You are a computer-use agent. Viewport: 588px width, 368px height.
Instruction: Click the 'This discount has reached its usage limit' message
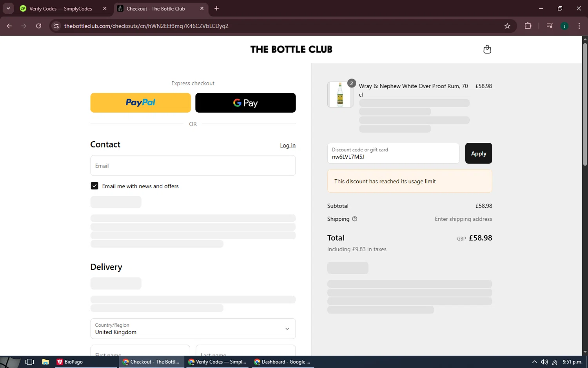coord(385,181)
